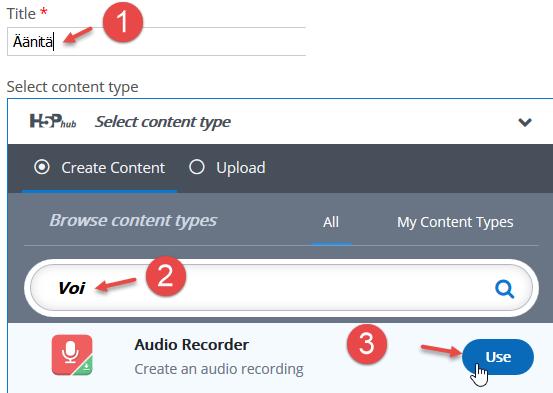Click the red number 3 annotation badge
This screenshot has width=553, height=393.
(367, 344)
